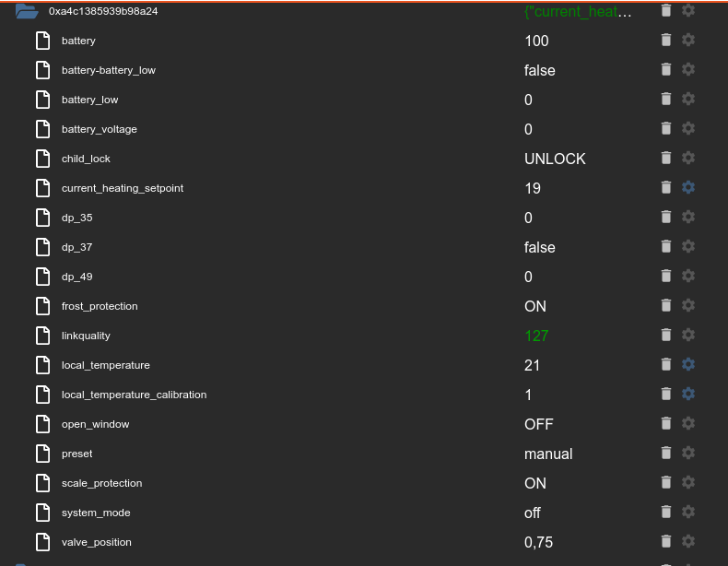Click gear icon for local_temperature_calibration
The height and width of the screenshot is (566, 728).
click(x=688, y=394)
